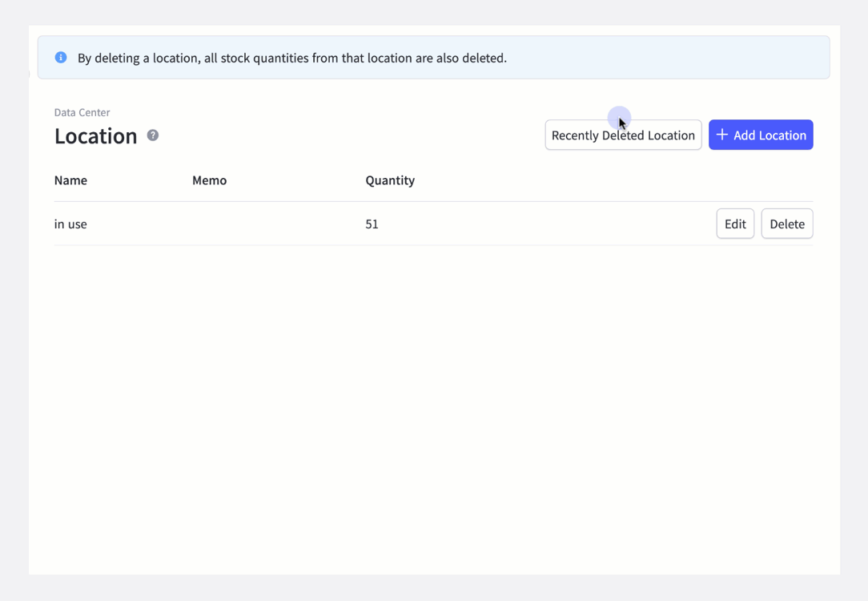The image size is (868, 601).
Task: Click the Location page heading
Action: click(x=96, y=136)
